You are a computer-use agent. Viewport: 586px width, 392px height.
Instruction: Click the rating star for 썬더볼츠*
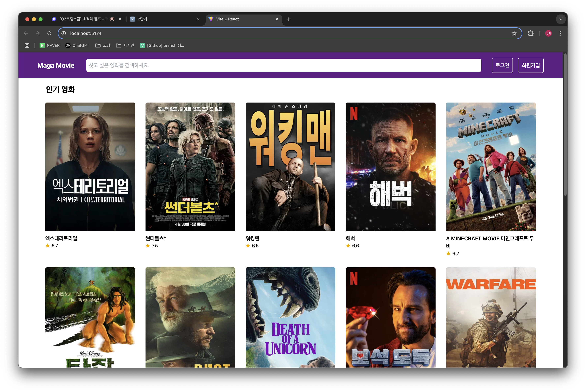148,245
